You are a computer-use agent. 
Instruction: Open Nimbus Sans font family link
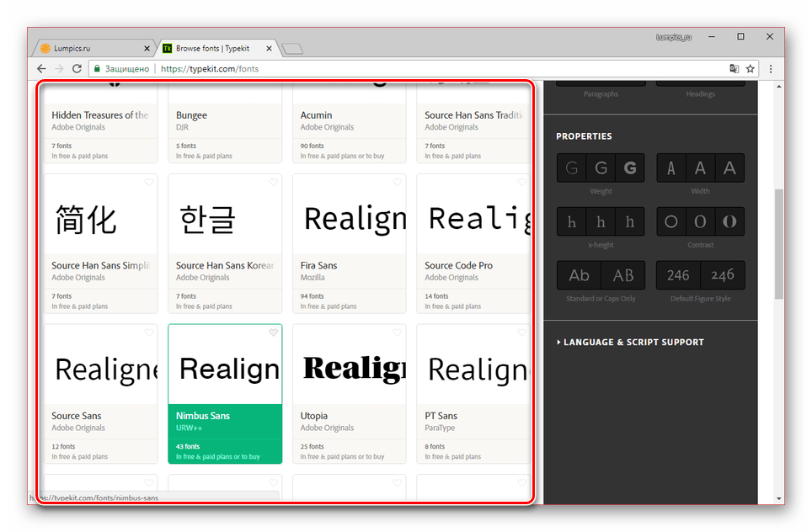tap(202, 416)
